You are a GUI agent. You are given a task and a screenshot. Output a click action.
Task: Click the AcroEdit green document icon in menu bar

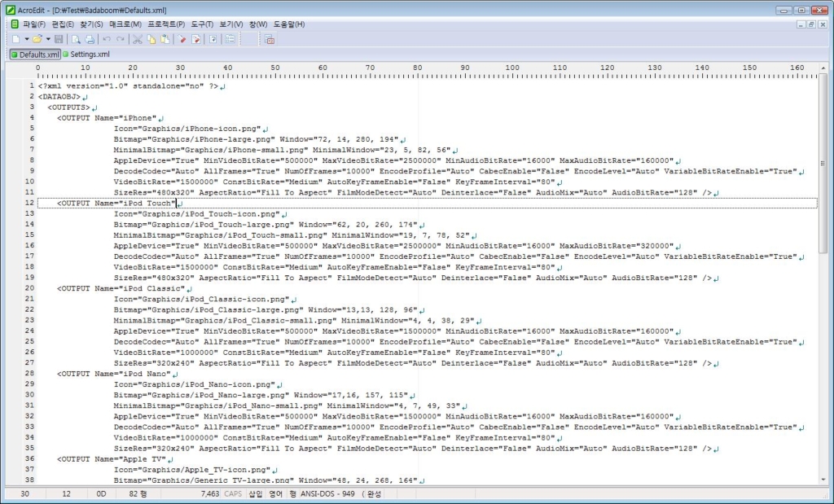pyautogui.click(x=15, y=24)
